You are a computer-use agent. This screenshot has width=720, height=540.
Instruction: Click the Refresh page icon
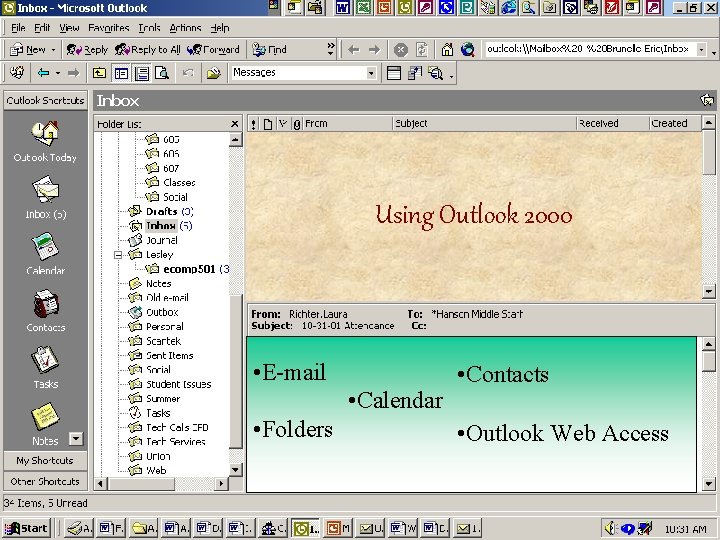[x=422, y=50]
